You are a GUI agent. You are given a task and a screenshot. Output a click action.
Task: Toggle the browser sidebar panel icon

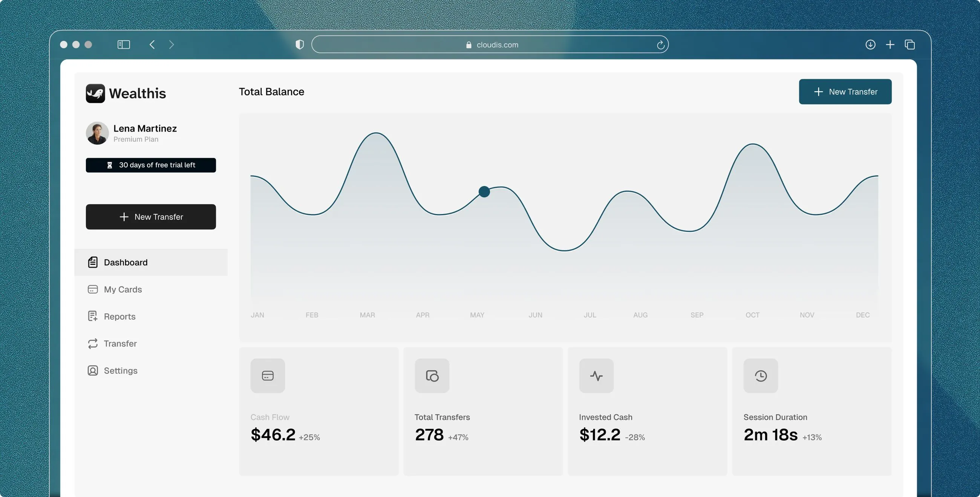tap(124, 45)
